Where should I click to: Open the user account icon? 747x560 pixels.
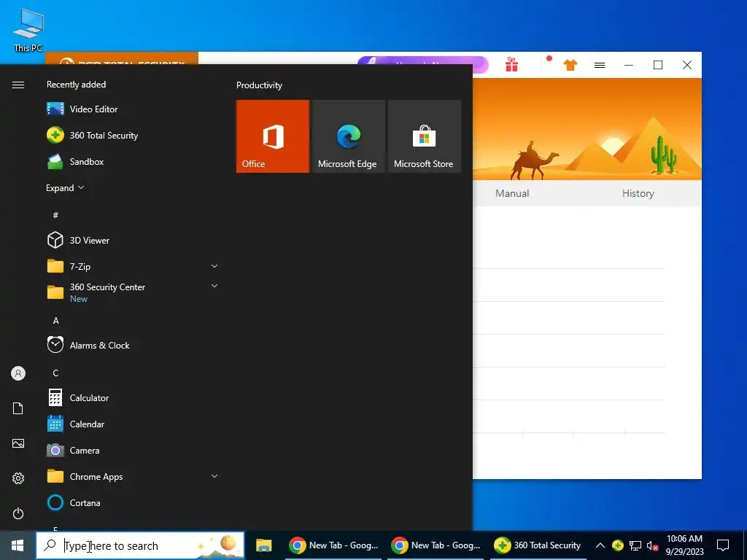click(18, 373)
